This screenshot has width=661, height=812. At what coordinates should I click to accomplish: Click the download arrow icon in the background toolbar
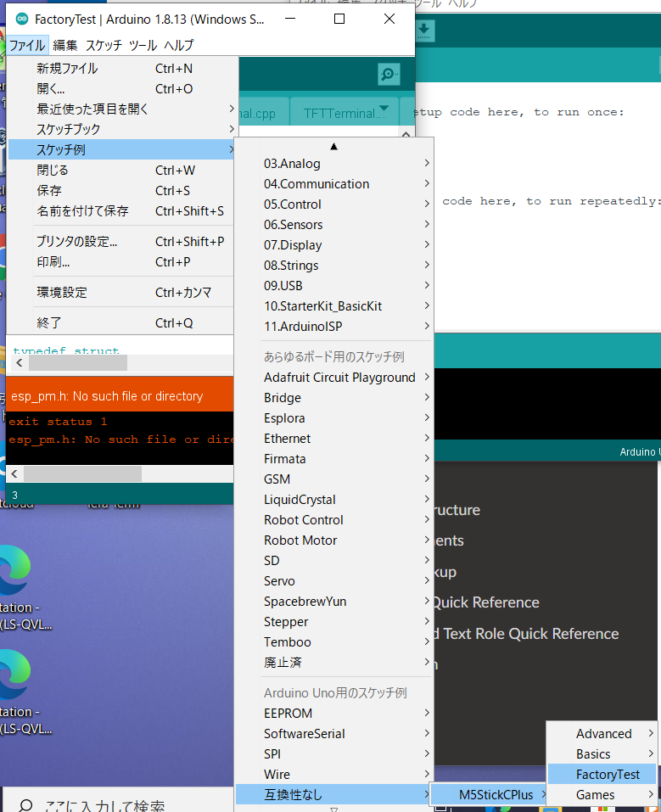pos(424,31)
